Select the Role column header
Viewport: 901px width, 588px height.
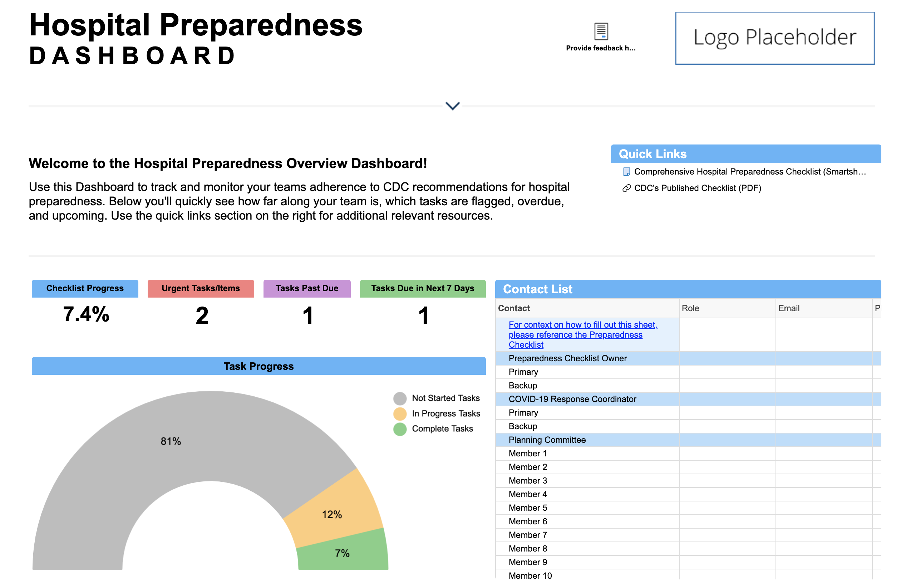(690, 308)
